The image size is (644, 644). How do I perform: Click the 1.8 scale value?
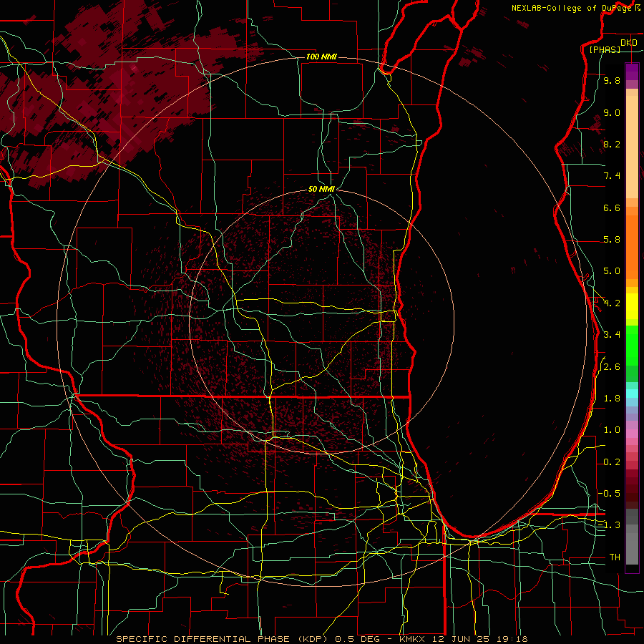(x=612, y=399)
